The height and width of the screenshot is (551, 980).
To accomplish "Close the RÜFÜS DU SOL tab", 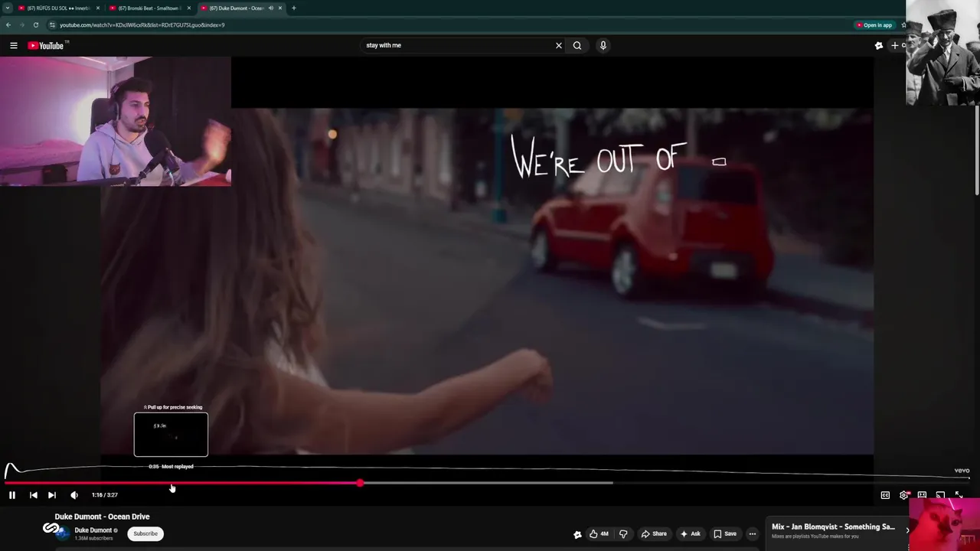I will (x=98, y=8).
